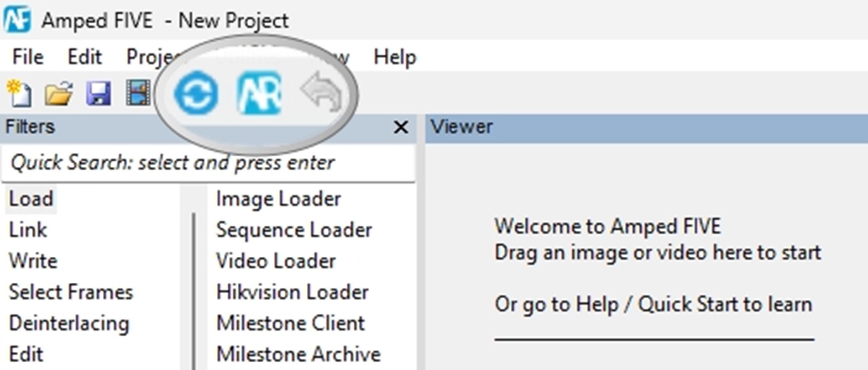The height and width of the screenshot is (370, 868).
Task: Select the Load filter category
Action: pos(30,199)
